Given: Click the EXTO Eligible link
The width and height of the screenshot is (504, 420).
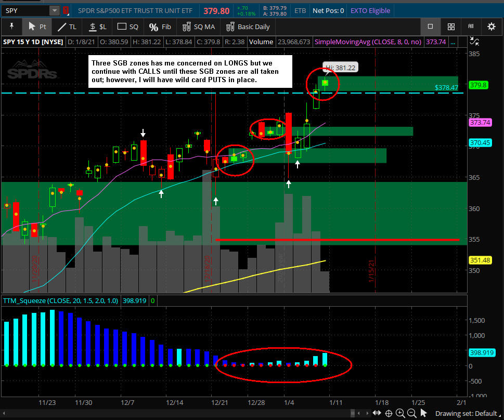Looking at the screenshot, I should (x=370, y=10).
